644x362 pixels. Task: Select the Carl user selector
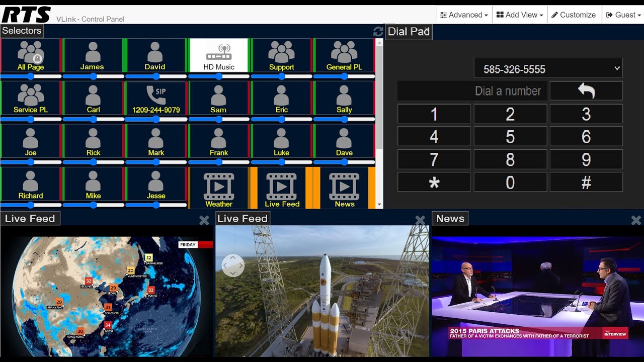point(93,98)
